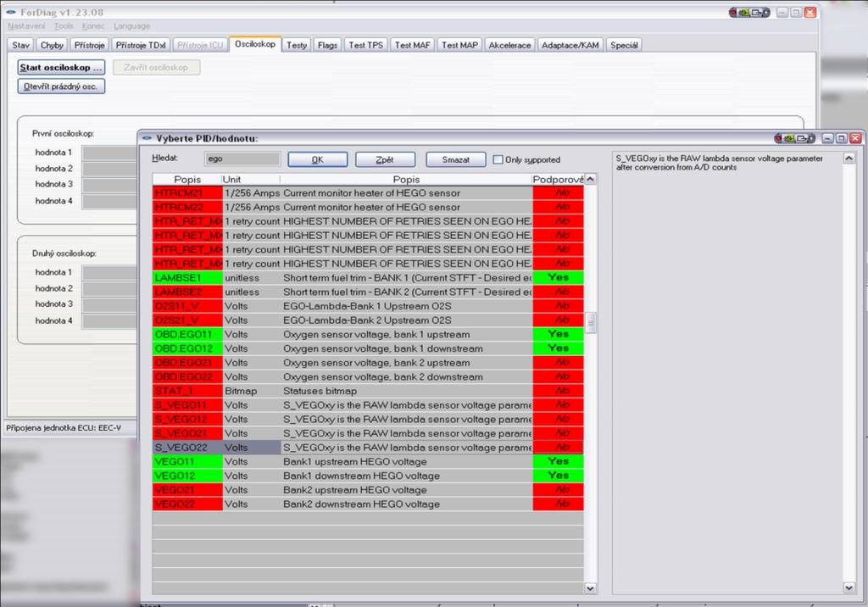
Task: Open the Přístroje TDxl tab
Action: pos(141,45)
